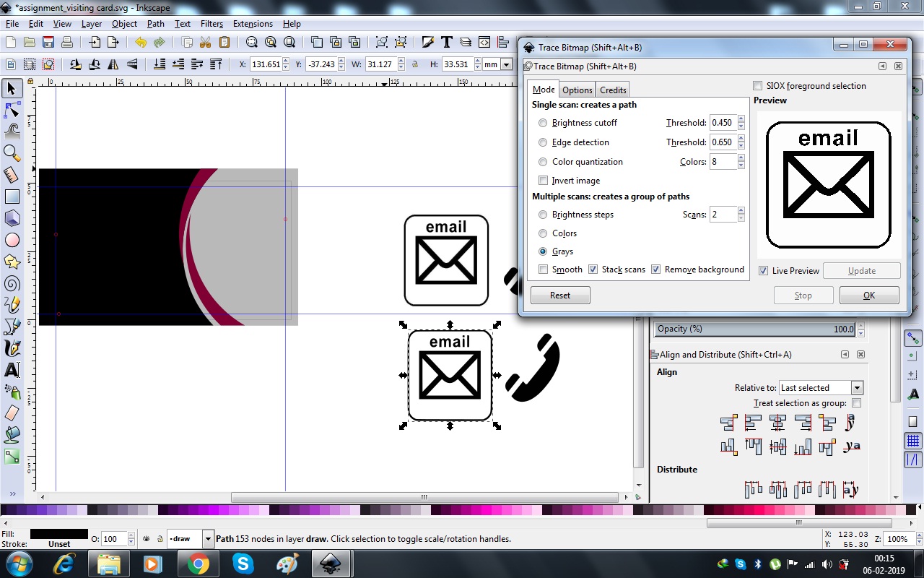
Task: Activate the Node edit tool
Action: click(x=12, y=110)
